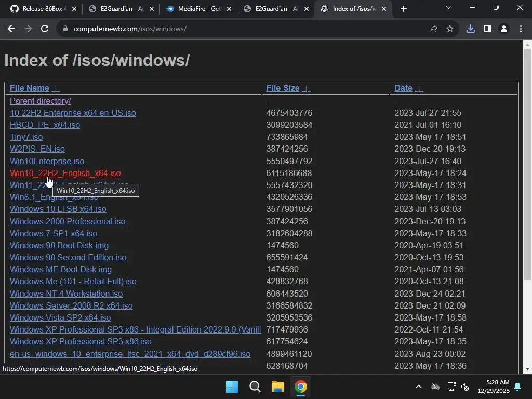Image resolution: width=532 pixels, height=399 pixels.
Task: Open the Windows Start menu
Action: (232, 387)
